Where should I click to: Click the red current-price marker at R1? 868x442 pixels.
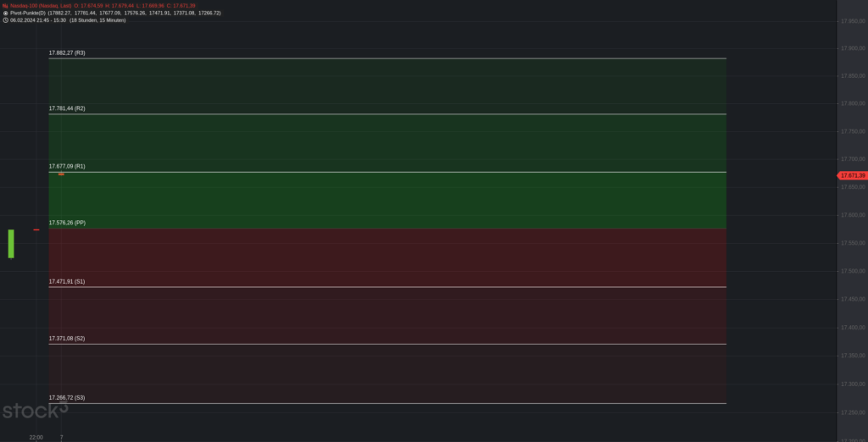pyautogui.click(x=61, y=174)
